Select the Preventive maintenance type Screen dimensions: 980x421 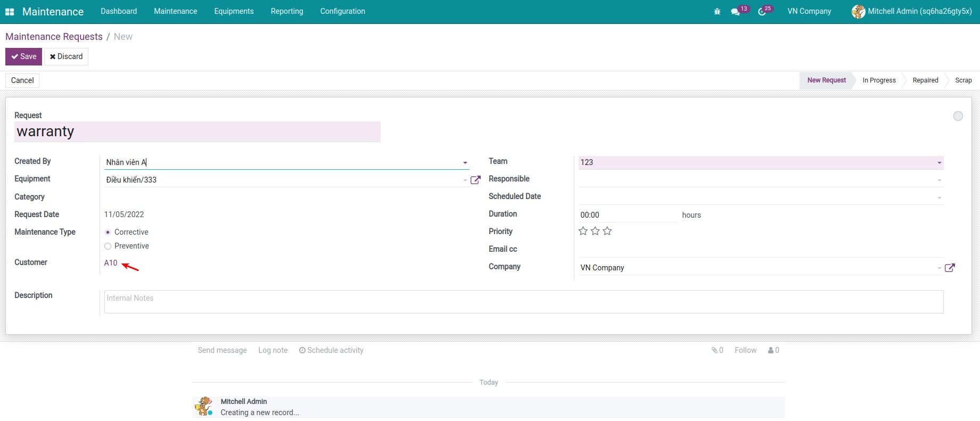(108, 246)
